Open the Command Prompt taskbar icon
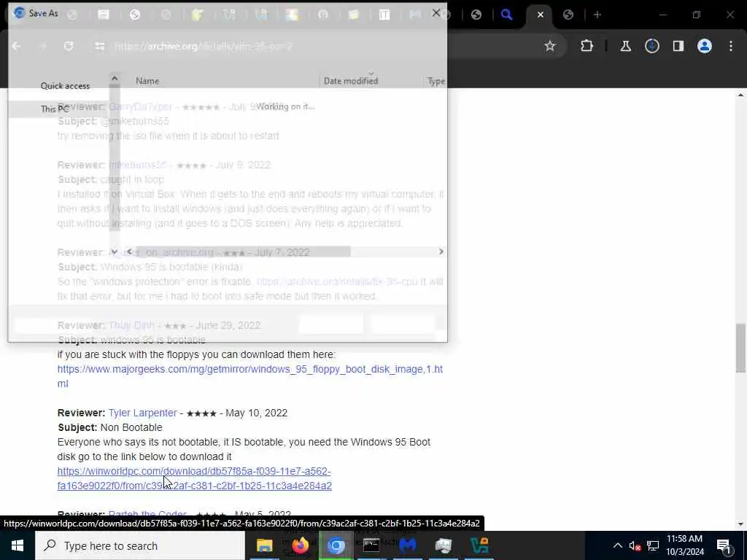This screenshot has height=560, width=747. tap(371, 545)
